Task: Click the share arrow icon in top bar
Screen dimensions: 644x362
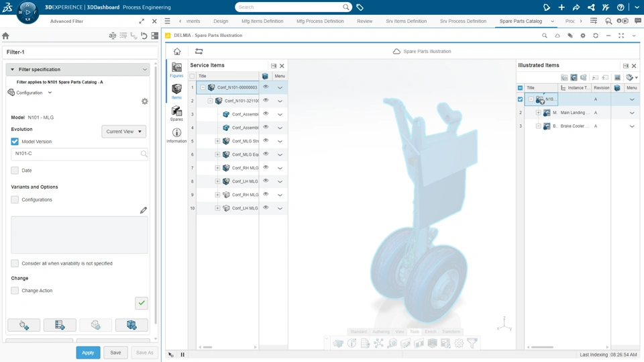Action: [x=576, y=7]
